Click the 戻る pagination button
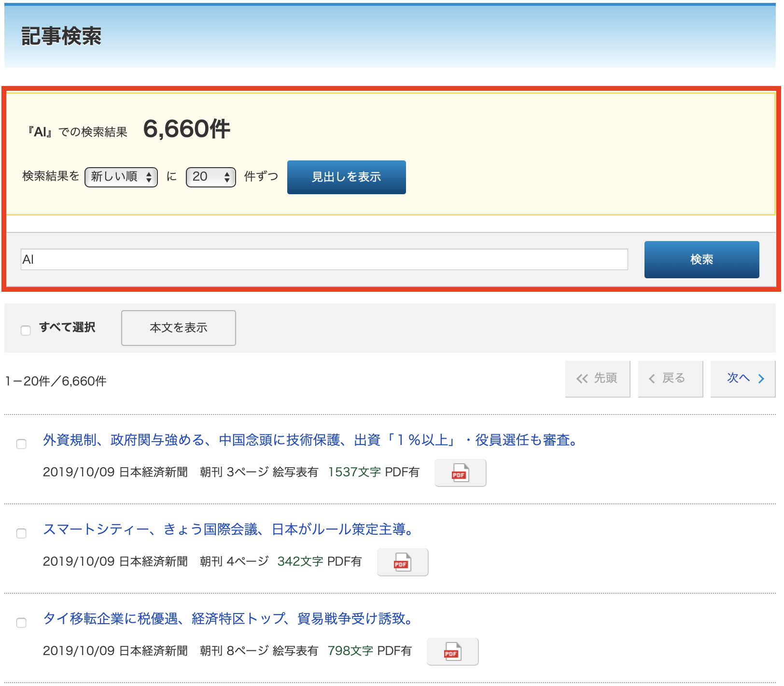784x686 pixels. point(671,379)
